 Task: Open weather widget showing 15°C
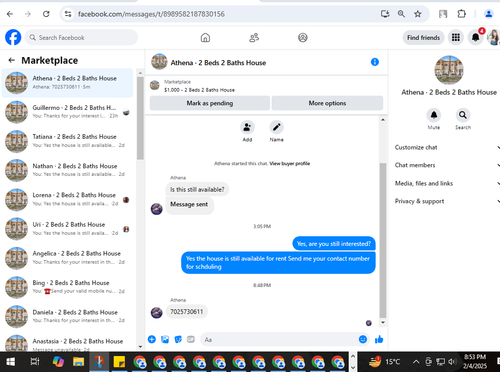384,362
